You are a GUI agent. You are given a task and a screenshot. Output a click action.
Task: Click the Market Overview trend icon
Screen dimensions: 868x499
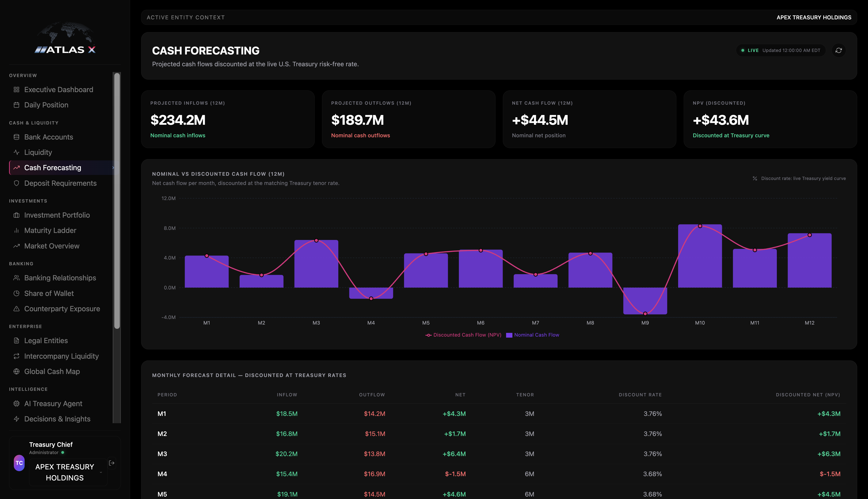[x=17, y=246]
